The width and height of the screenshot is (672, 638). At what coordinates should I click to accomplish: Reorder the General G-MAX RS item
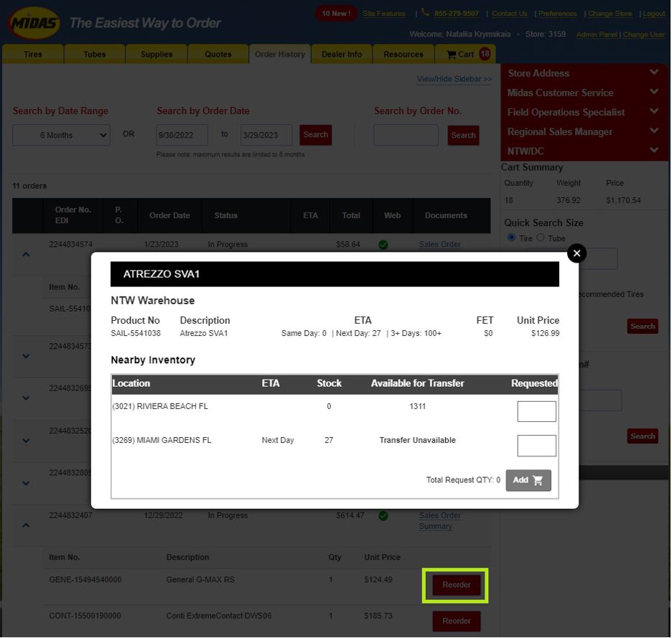pyautogui.click(x=456, y=585)
